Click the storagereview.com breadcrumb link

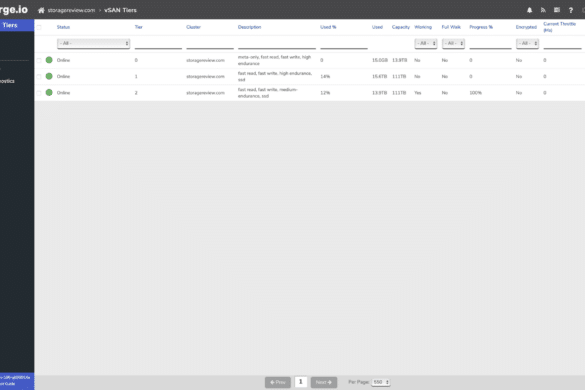(x=71, y=10)
